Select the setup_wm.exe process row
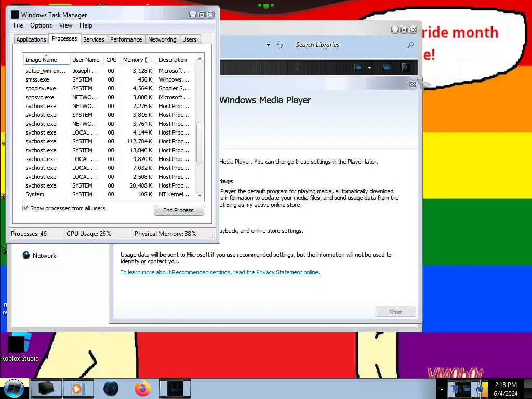Screen dimensions: 532x399 coord(109,71)
